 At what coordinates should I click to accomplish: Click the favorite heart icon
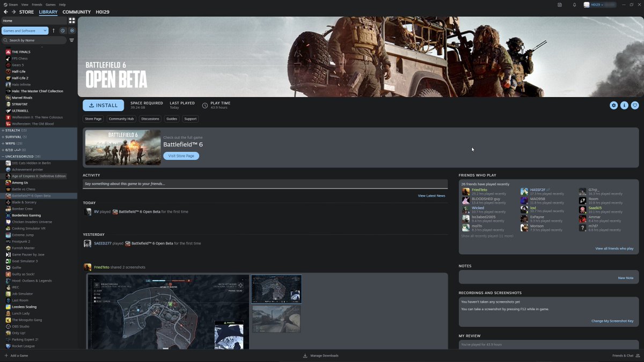point(635,106)
